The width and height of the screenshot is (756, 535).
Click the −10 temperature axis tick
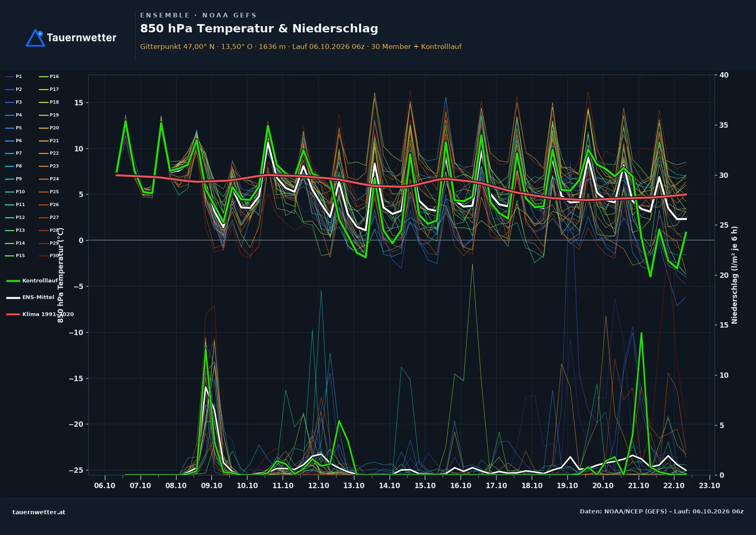tap(76, 333)
